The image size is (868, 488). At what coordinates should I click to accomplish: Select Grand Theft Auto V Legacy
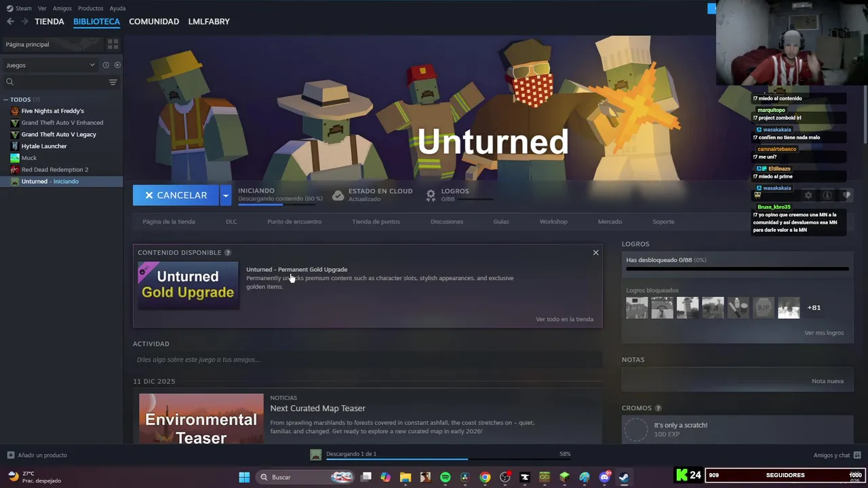pyautogui.click(x=58, y=134)
